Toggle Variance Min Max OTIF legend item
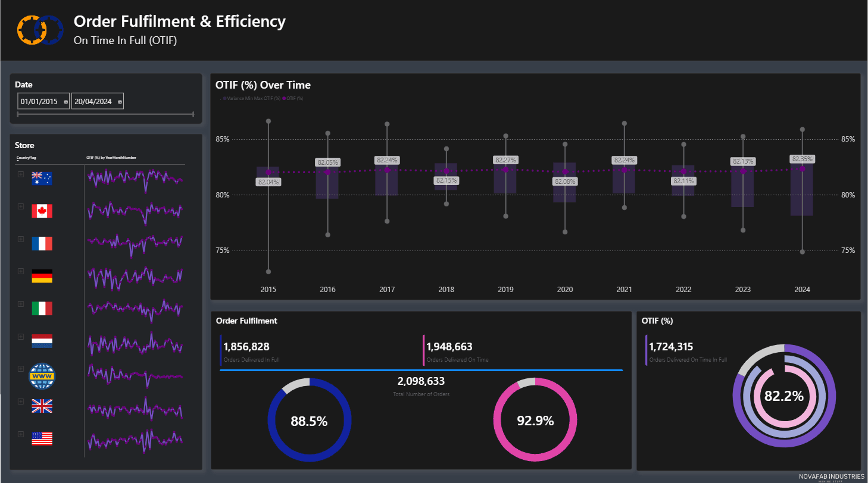The height and width of the screenshot is (483, 868). [250, 98]
